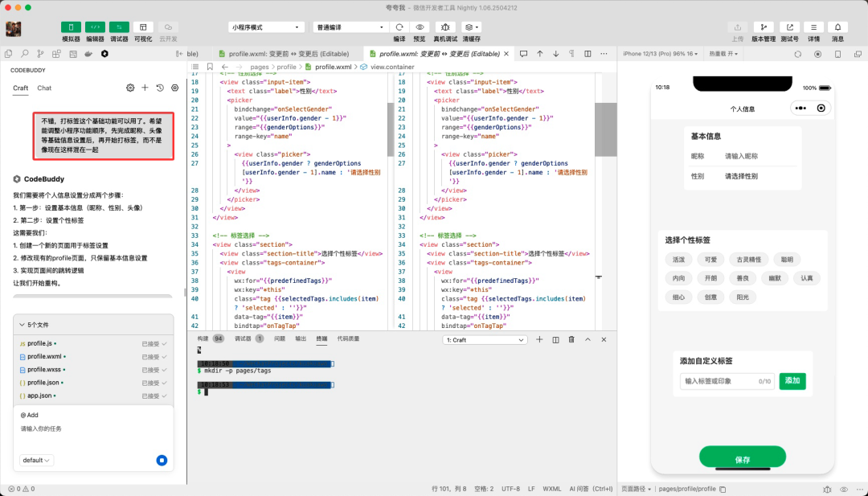Collapse the 5个文件 file list

[22, 325]
